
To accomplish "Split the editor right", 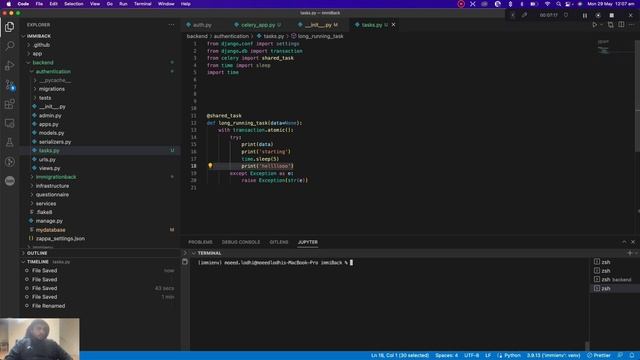I will point(621,25).
